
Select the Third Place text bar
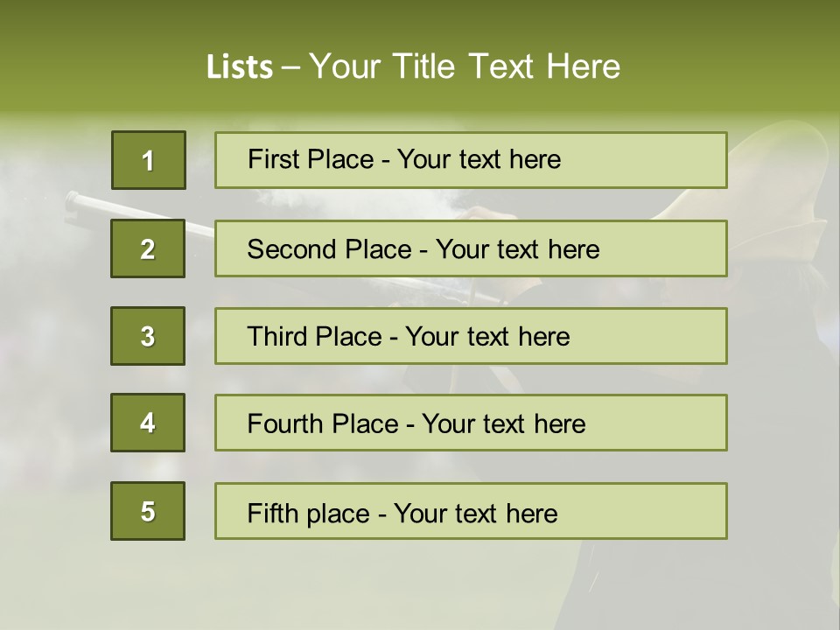(471, 336)
